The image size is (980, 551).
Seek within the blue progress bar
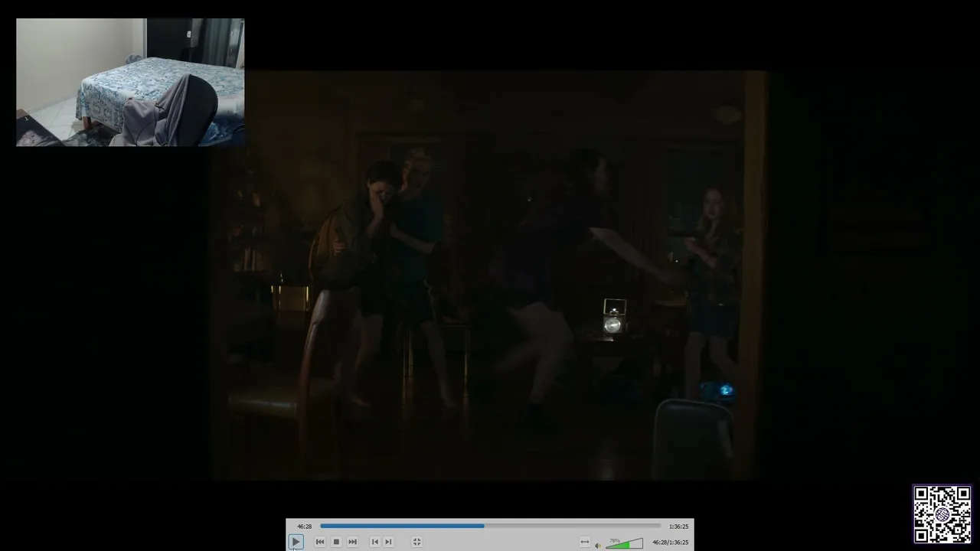click(490, 526)
